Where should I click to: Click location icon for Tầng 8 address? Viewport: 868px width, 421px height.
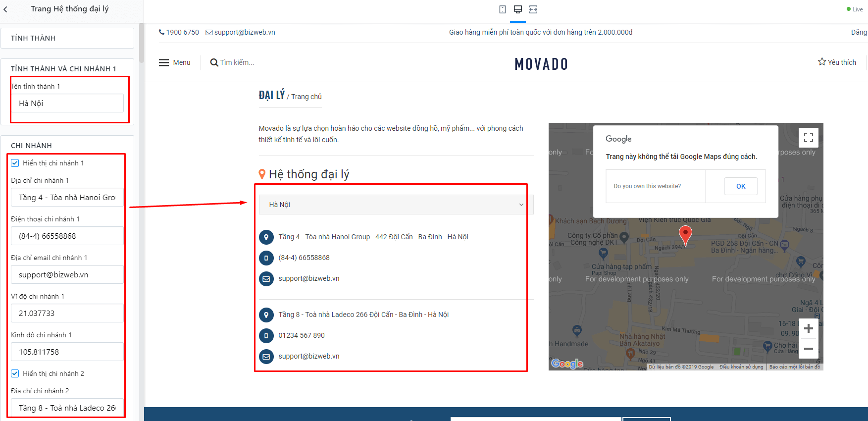(266, 315)
